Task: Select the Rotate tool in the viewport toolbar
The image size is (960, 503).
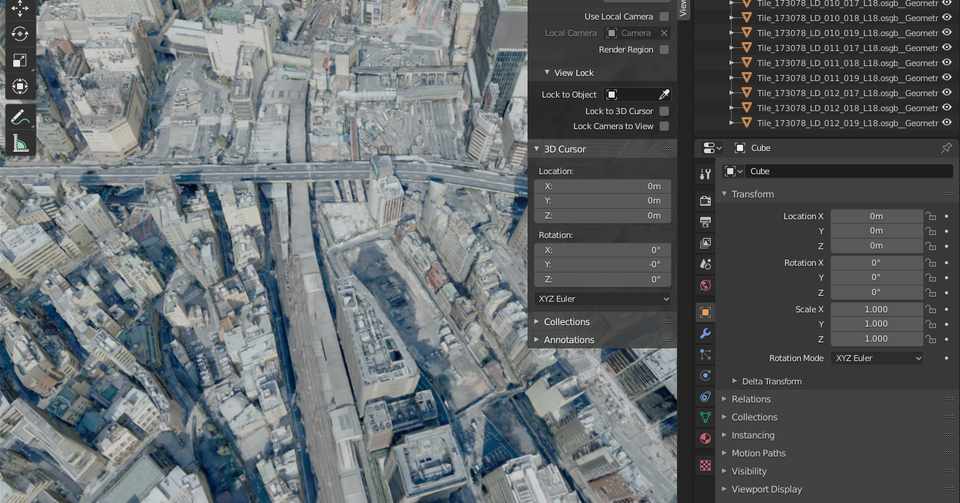Action: (x=20, y=34)
